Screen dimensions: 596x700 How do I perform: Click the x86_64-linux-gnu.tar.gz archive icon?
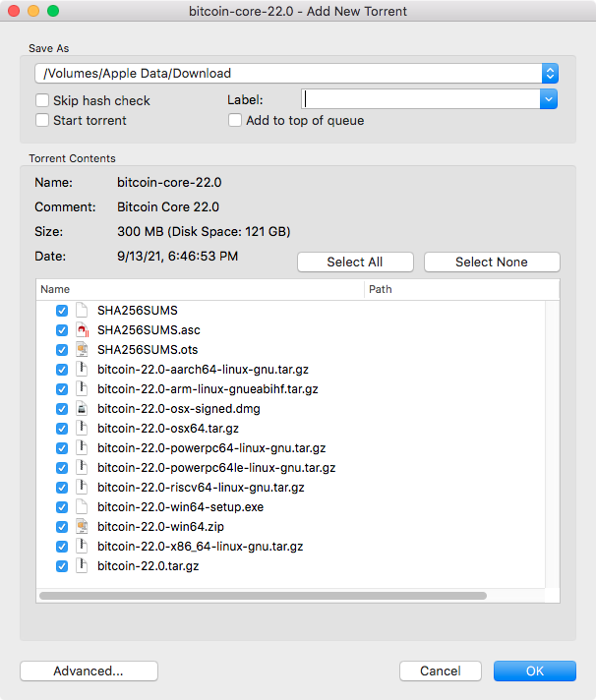pyautogui.click(x=82, y=546)
